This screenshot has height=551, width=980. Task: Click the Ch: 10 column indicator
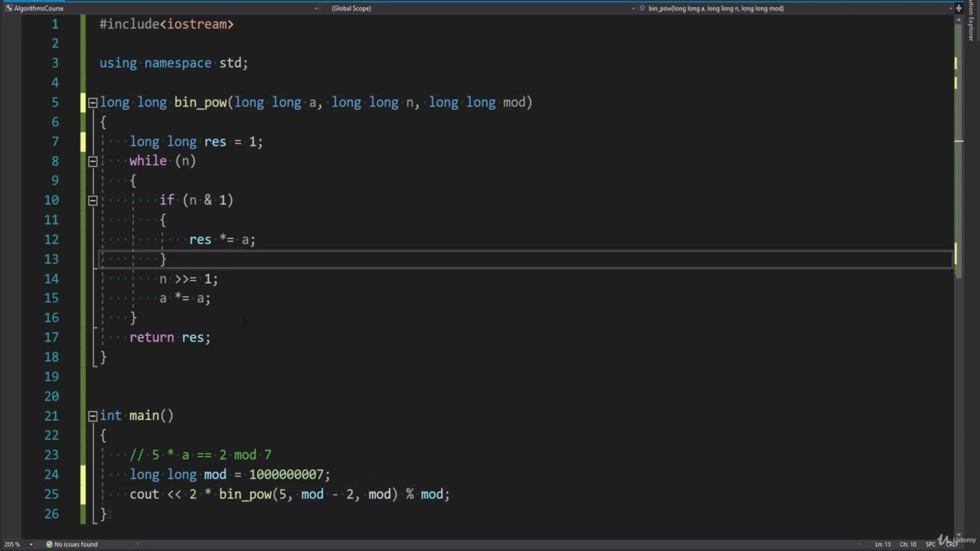(908, 544)
